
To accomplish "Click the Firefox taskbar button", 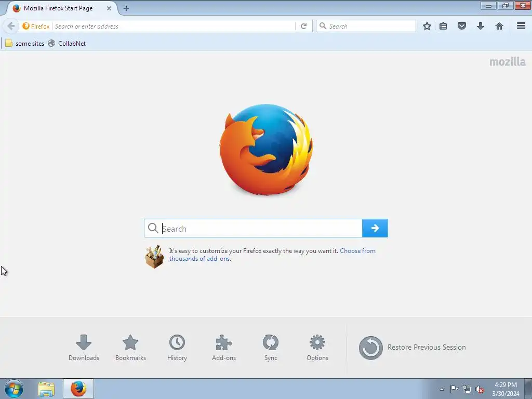I will pos(78,389).
